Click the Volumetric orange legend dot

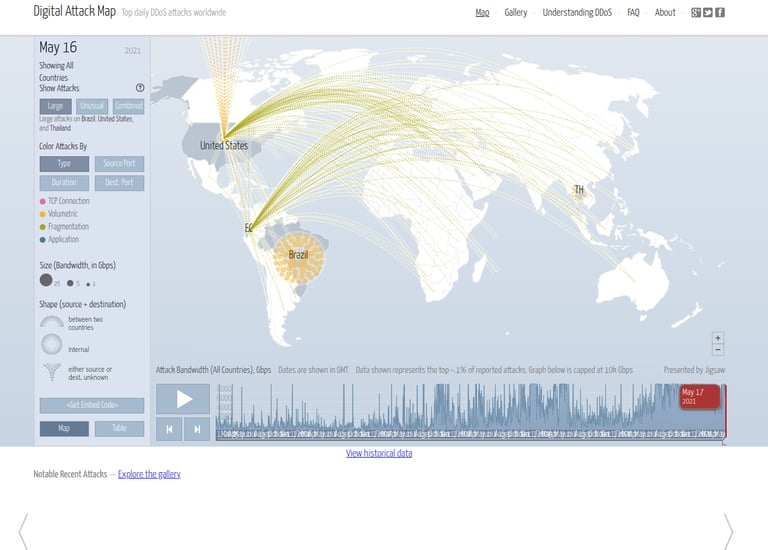tap(43, 214)
